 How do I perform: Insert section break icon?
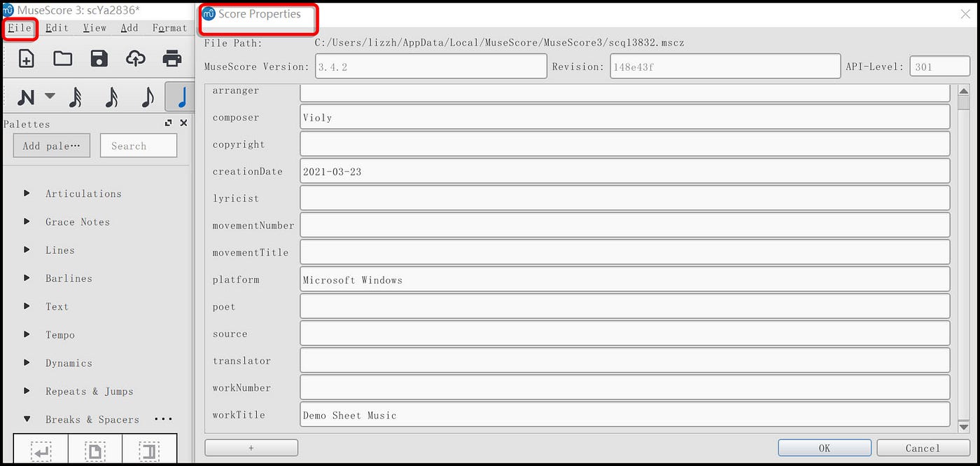pyautogui.click(x=149, y=451)
